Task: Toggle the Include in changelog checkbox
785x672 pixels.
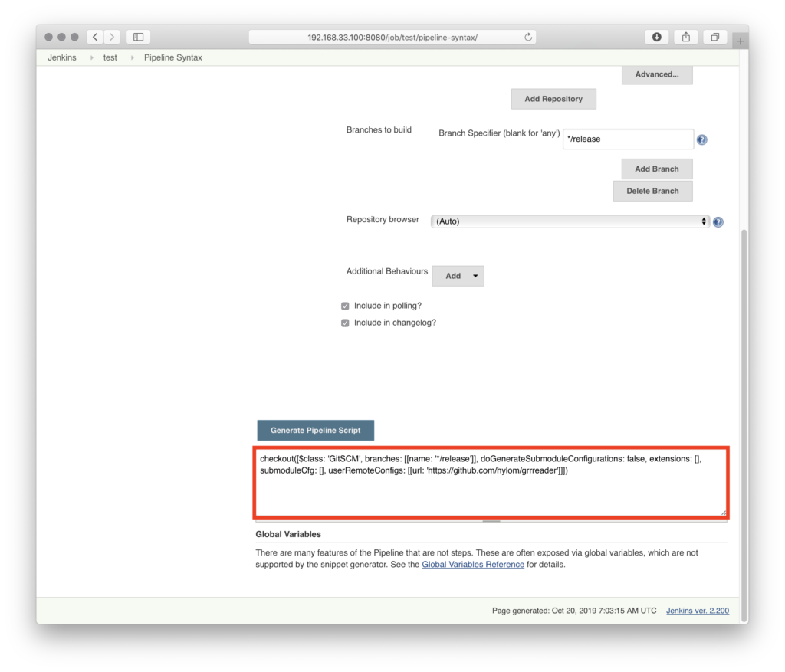Action: pos(345,323)
